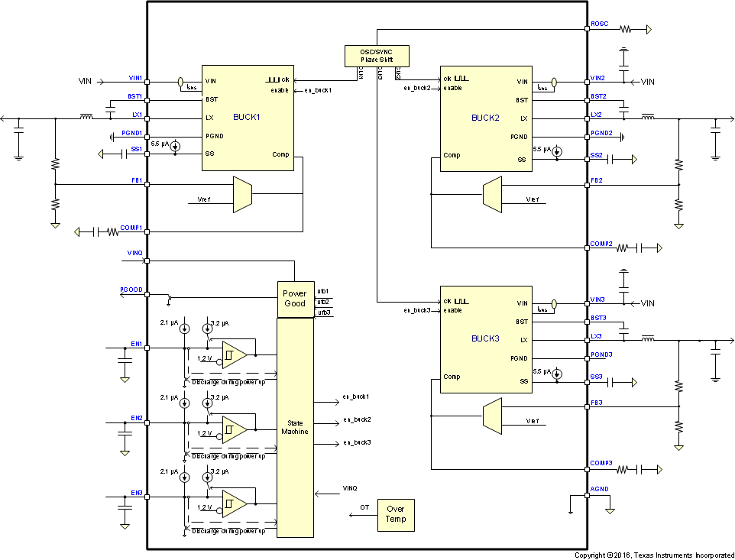Select the BUCK1 regulator block
The width and height of the screenshot is (735, 560).
(247, 118)
